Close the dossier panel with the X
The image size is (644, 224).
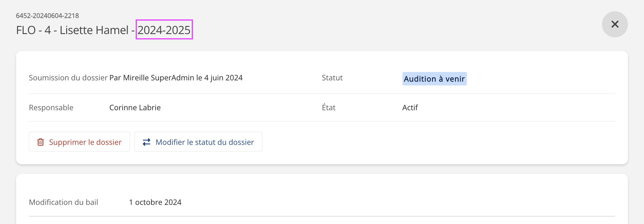615,24
